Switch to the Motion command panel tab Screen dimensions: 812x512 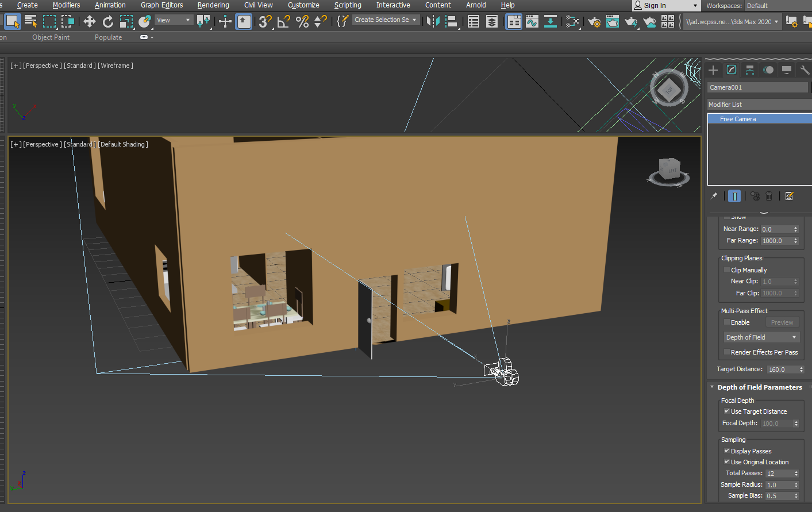point(768,70)
